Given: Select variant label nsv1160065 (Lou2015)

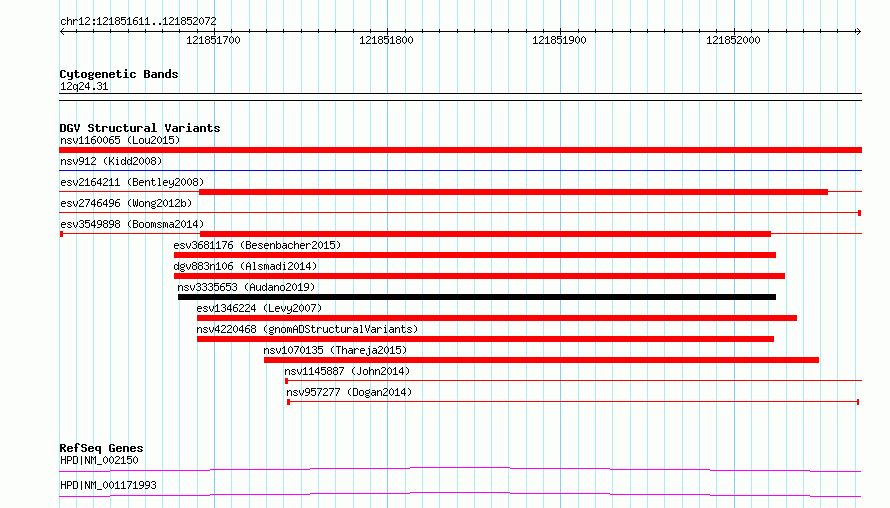Looking at the screenshot, I should tap(120, 140).
